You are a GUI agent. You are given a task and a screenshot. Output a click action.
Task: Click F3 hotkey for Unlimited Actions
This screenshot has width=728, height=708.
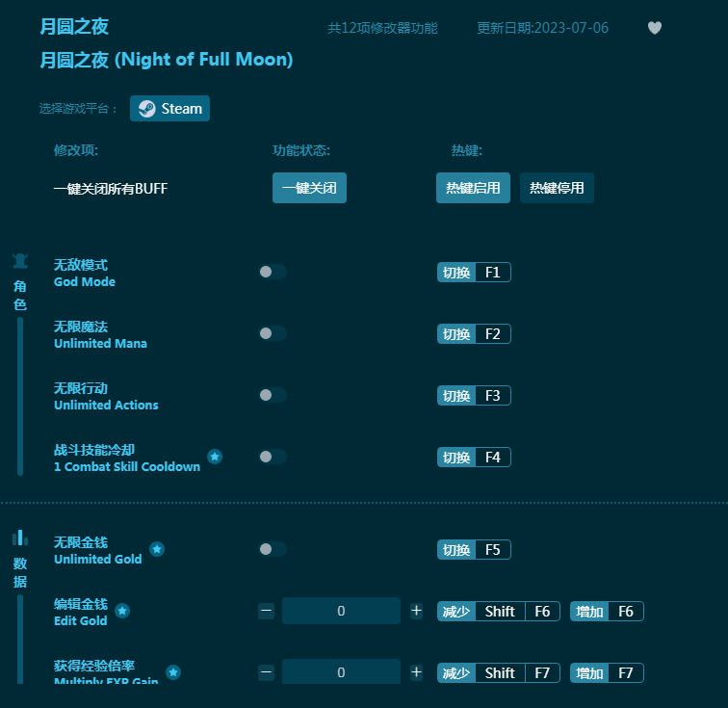click(x=474, y=395)
